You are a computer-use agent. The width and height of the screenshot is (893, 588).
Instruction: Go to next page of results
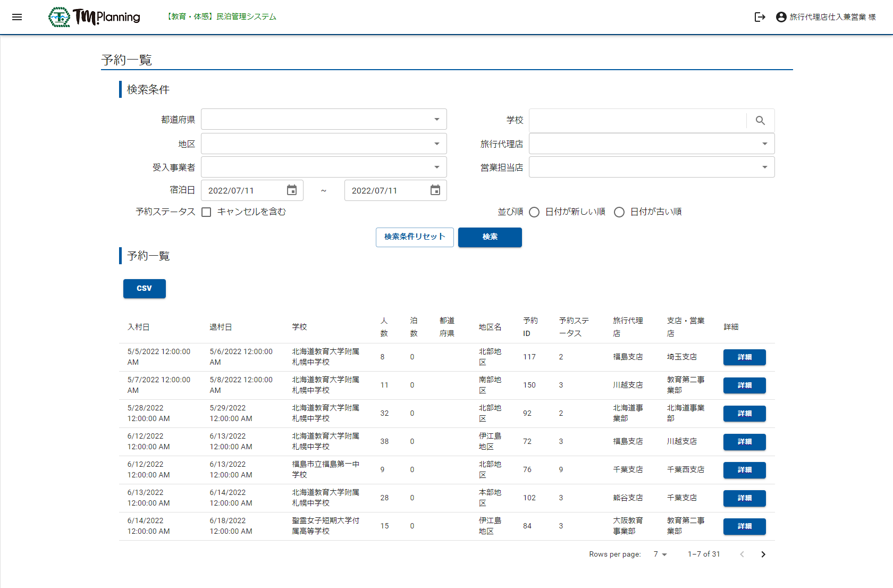(763, 554)
